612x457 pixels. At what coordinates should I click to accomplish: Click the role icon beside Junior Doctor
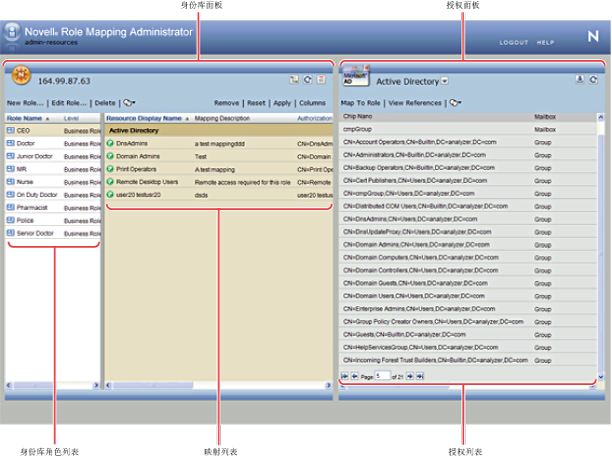11,156
